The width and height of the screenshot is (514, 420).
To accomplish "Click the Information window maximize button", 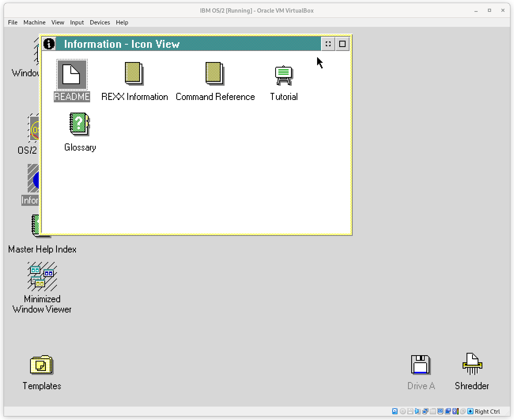I will [342, 44].
